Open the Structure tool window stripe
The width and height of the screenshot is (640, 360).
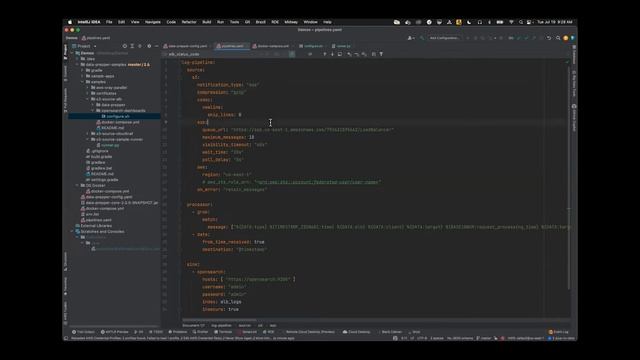[x=65, y=261]
